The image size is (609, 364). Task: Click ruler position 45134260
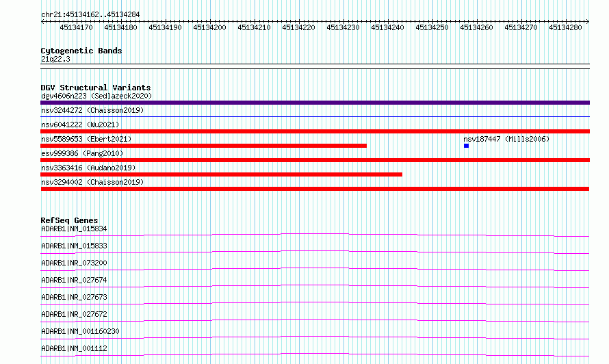(476, 27)
